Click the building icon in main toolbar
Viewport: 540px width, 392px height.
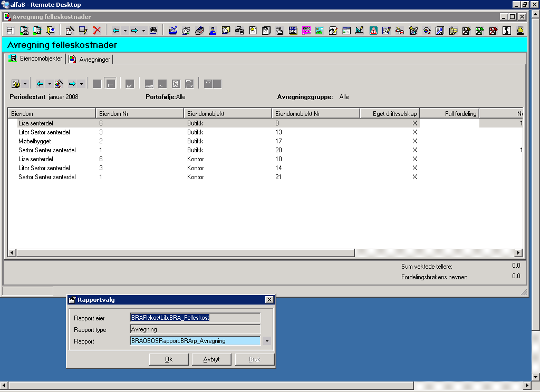[37, 31]
